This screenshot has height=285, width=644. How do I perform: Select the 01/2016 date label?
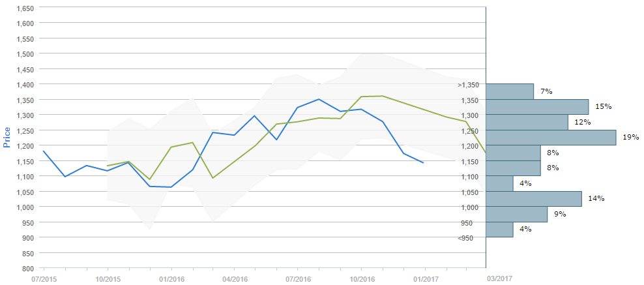pos(171,278)
